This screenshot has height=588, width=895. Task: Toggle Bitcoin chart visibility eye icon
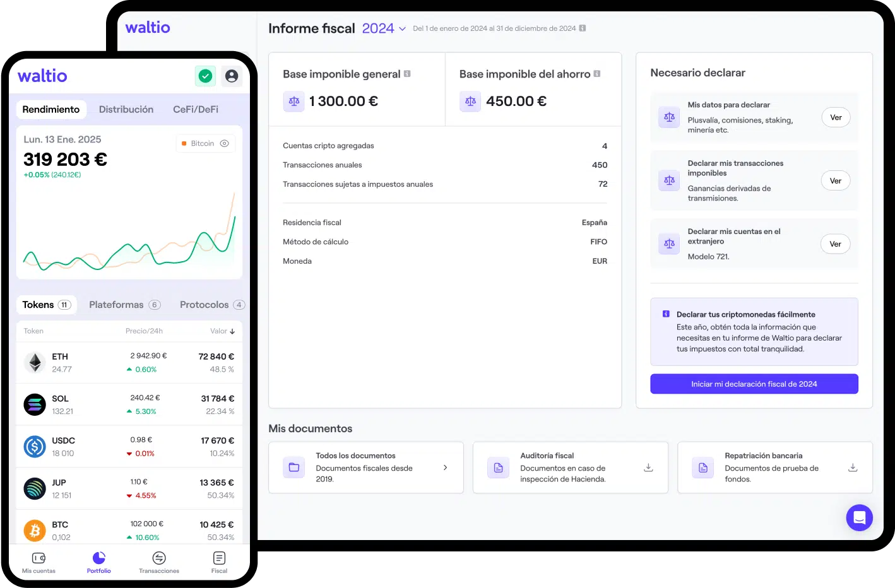point(225,144)
